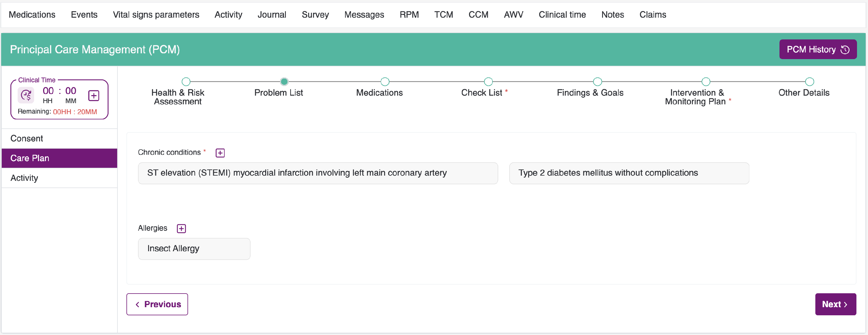Screen dimensions: 868x335
Task: Open the Claims tab
Action: tap(652, 15)
